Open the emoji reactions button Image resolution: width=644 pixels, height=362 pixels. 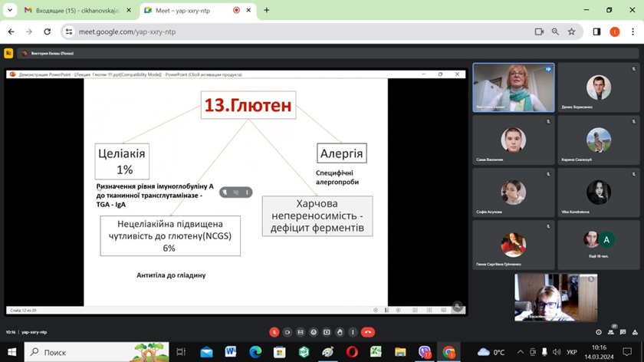(314, 332)
